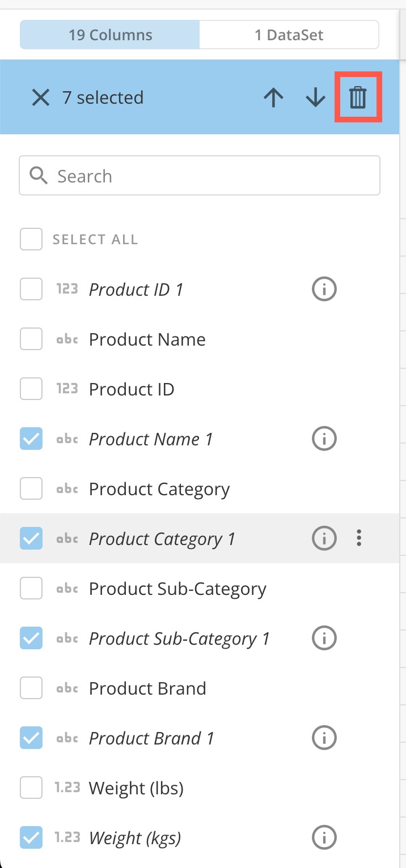Open the three-dot menu for Product Category 1
This screenshot has height=868, width=406.
pyautogui.click(x=359, y=538)
